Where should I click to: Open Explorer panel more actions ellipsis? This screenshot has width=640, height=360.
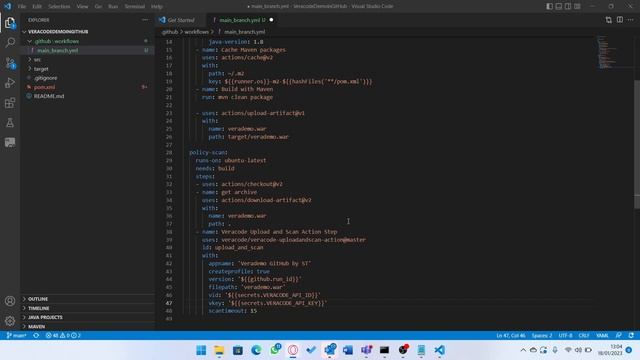click(x=145, y=20)
